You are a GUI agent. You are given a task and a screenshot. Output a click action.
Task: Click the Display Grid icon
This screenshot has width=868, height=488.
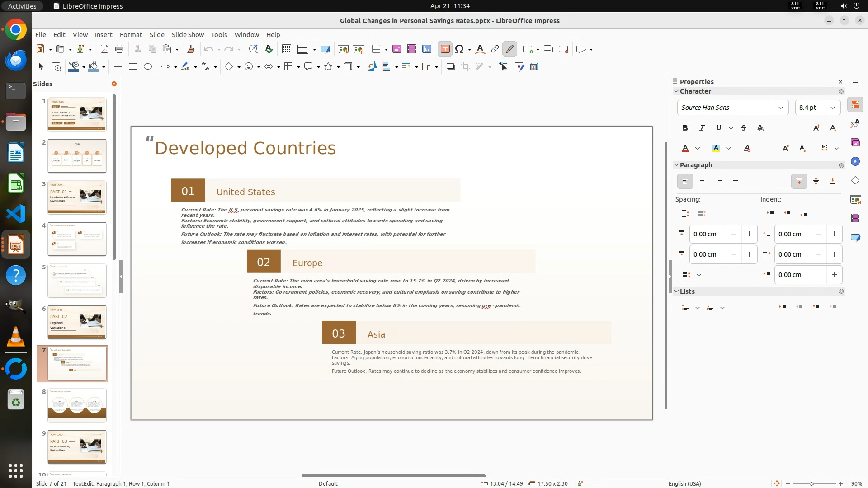tap(286, 49)
